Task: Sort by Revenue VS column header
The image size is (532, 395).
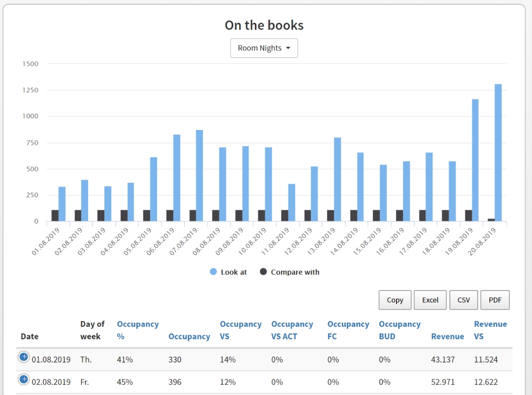Action: click(x=490, y=330)
